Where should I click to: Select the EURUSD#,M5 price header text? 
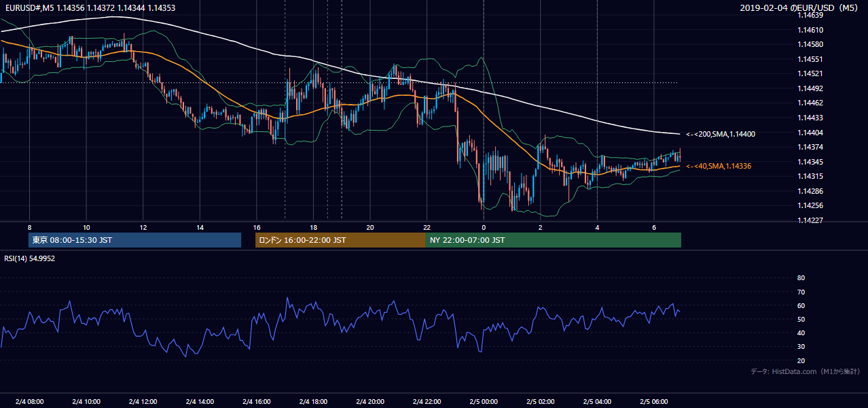click(89, 7)
